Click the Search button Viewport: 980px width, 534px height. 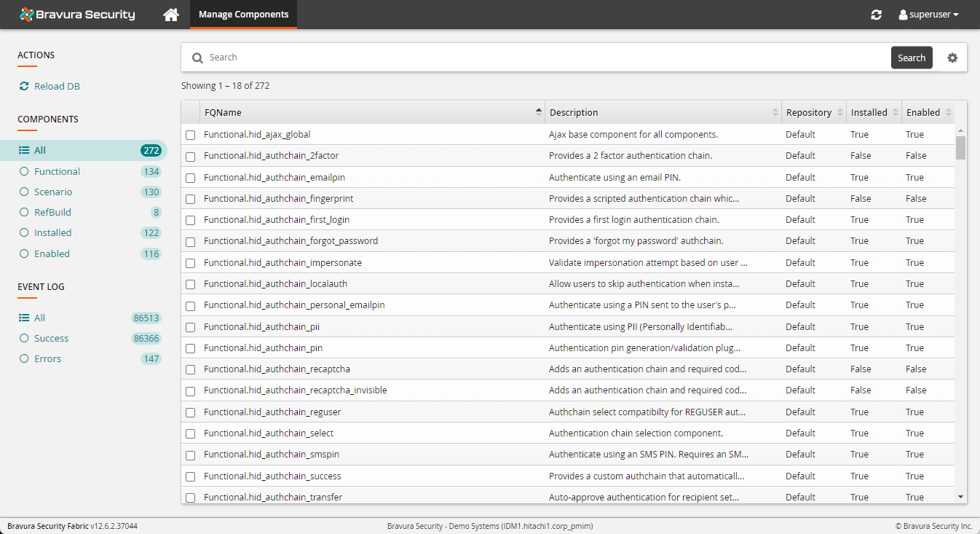(x=912, y=57)
